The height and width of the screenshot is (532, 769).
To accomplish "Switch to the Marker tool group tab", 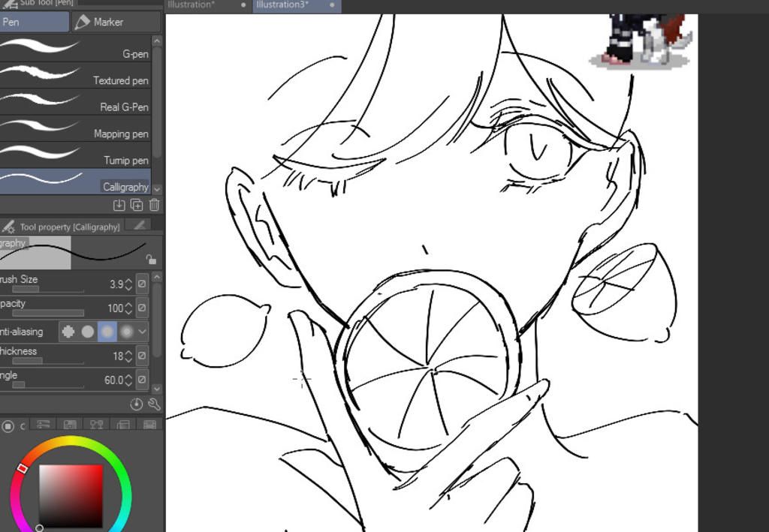I will click(116, 22).
